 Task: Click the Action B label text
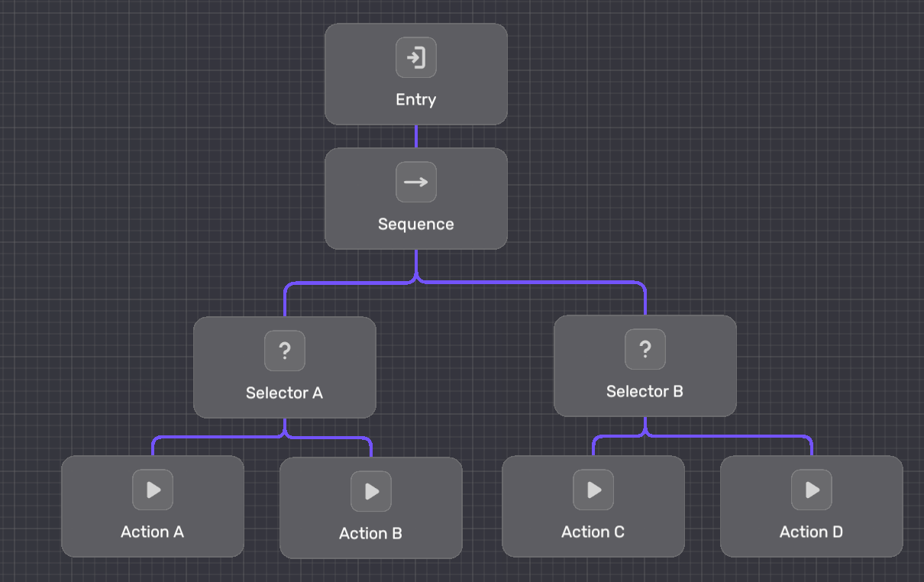[x=371, y=534]
